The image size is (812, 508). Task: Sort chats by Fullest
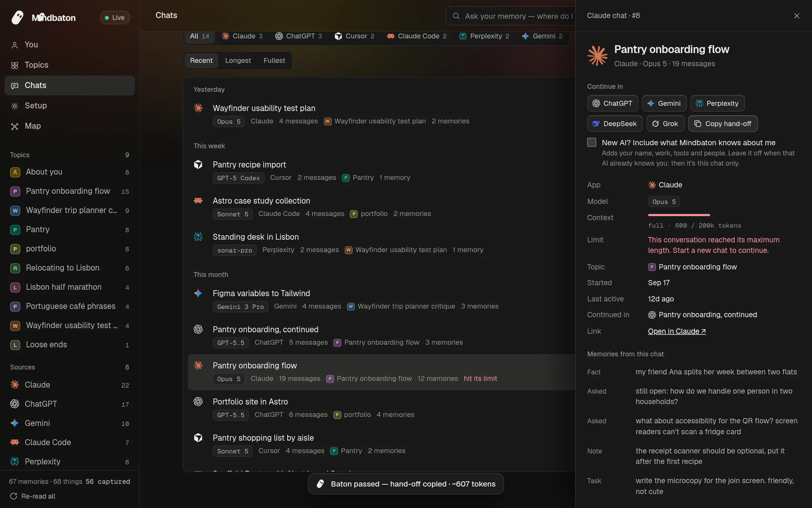(274, 61)
